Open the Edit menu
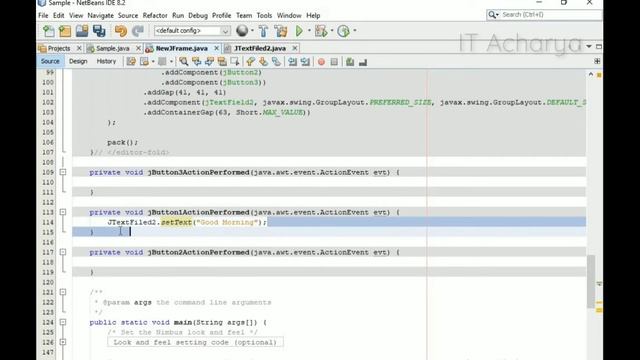 [59, 16]
